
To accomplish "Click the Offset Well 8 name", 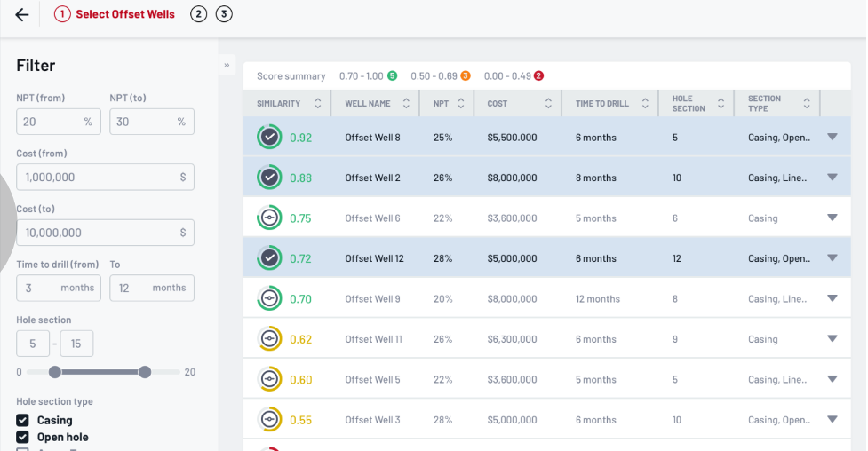I will pos(372,138).
